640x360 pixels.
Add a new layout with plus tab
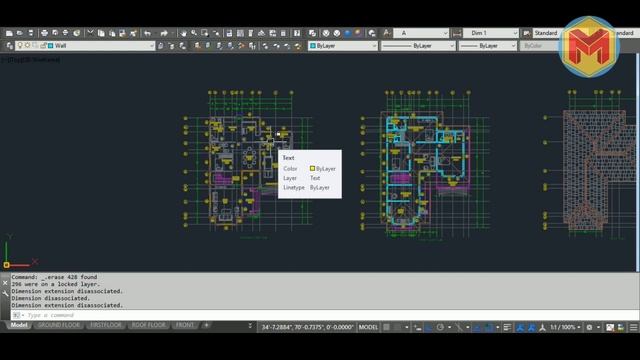(x=207, y=325)
